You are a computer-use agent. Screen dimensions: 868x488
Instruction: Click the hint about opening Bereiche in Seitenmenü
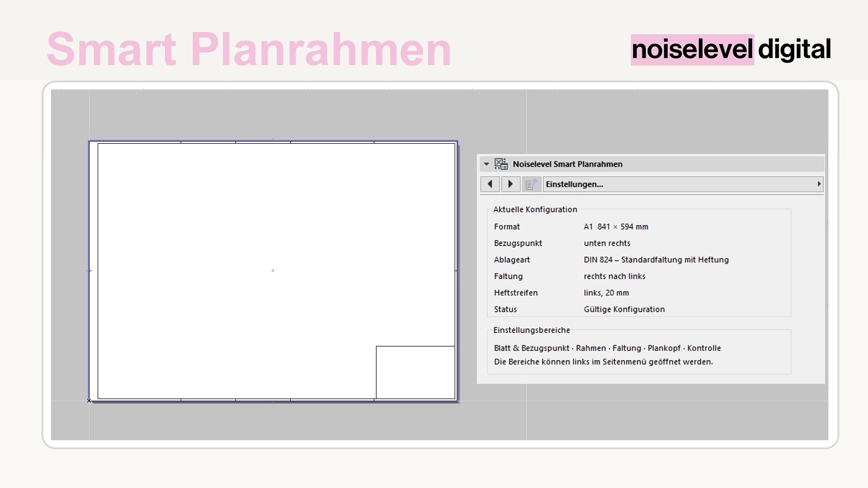click(x=603, y=362)
